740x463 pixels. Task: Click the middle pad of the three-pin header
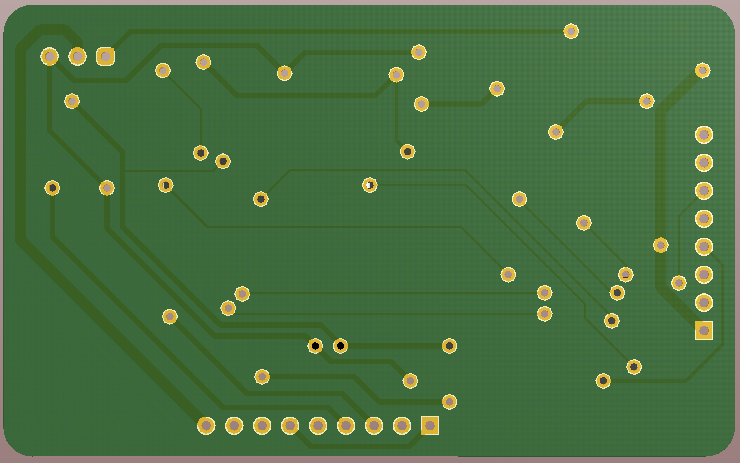pyautogui.click(x=78, y=57)
